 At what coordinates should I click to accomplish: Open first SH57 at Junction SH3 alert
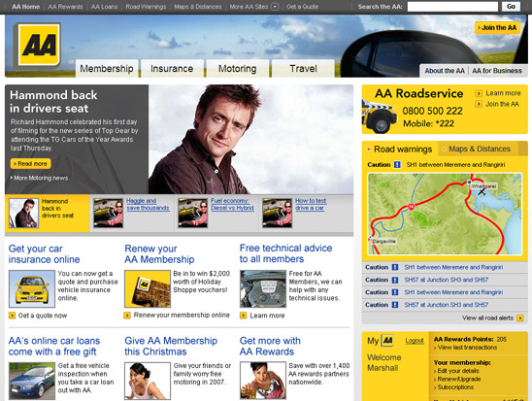[447, 280]
